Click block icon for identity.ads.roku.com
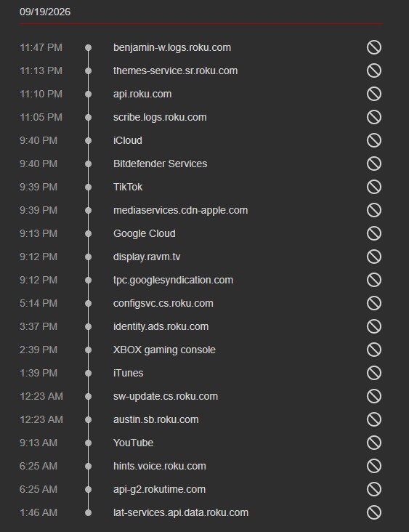The height and width of the screenshot is (532, 409). coord(374,326)
